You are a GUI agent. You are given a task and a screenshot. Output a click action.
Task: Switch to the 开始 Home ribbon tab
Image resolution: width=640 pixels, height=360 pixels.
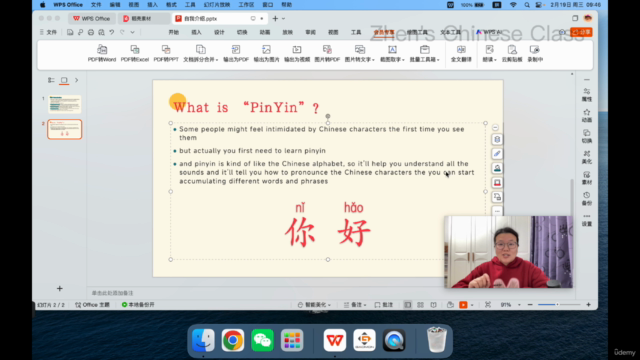click(174, 32)
